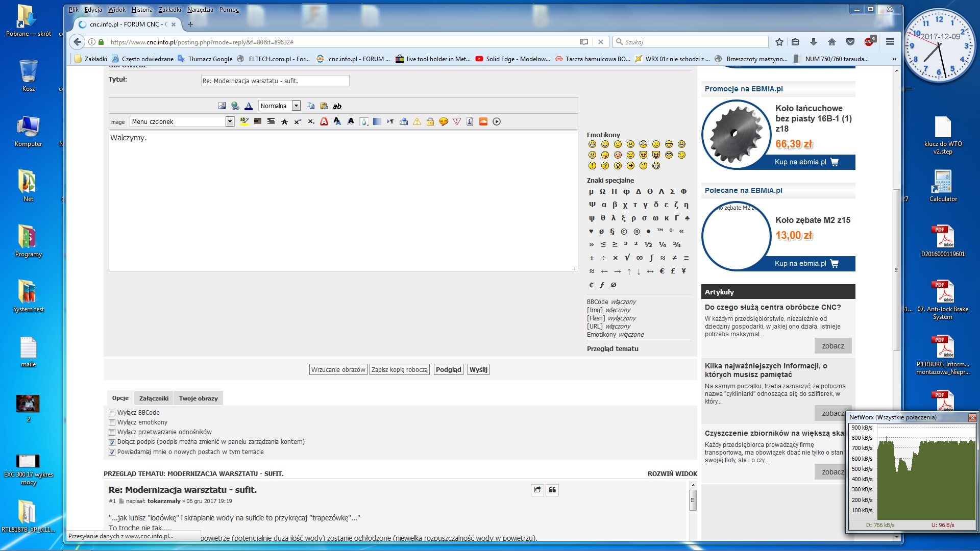Open the Edycja menu
Image resolution: width=980 pixels, height=551 pixels.
tap(93, 10)
